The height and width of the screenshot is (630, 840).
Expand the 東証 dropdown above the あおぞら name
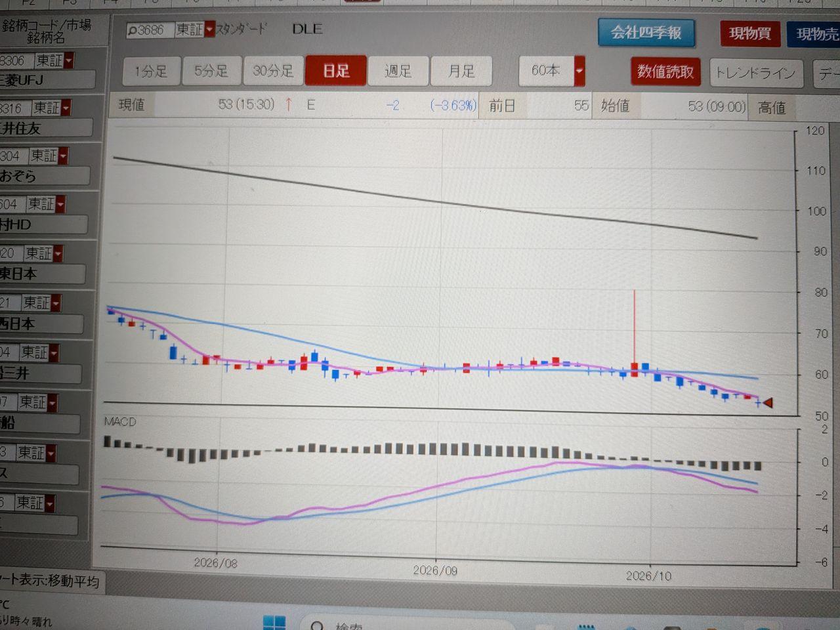(x=63, y=156)
